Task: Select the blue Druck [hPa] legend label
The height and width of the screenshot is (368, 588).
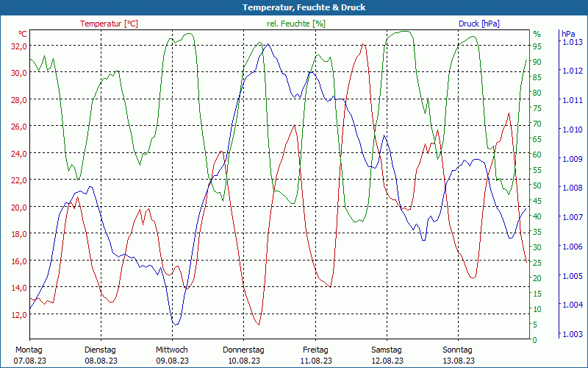Action: pos(478,24)
